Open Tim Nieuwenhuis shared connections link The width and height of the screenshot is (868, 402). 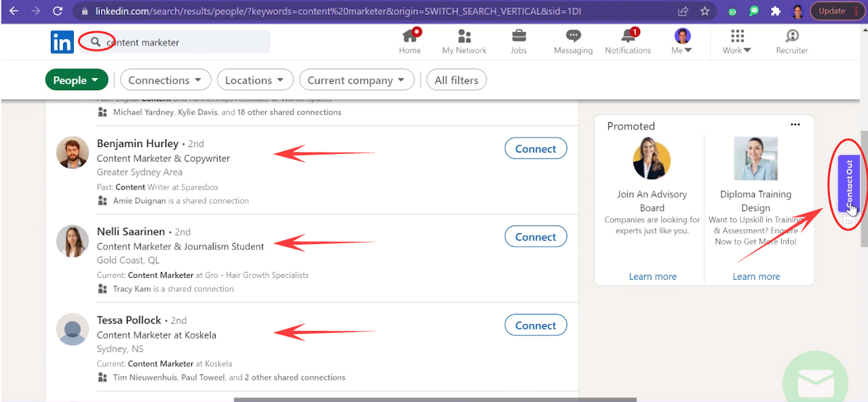pos(145,377)
